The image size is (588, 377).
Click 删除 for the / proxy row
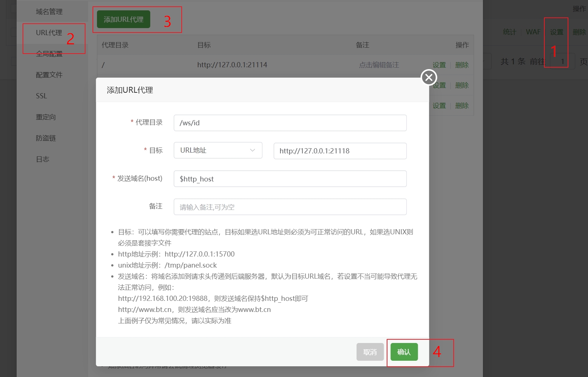click(x=462, y=65)
